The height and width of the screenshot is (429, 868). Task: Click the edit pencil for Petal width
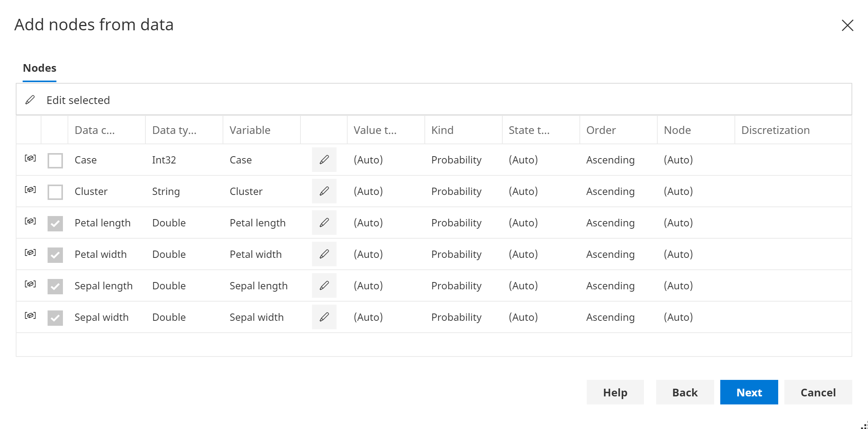tap(324, 254)
